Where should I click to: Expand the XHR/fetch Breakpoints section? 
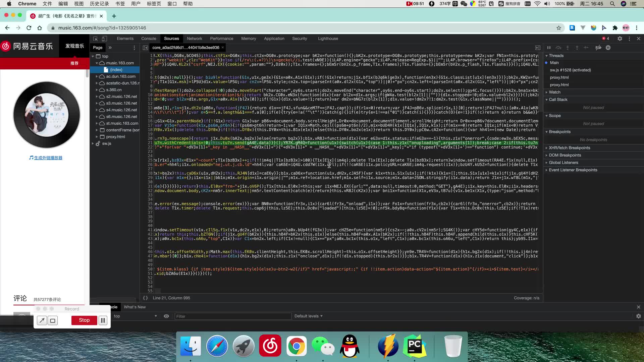coord(569,148)
